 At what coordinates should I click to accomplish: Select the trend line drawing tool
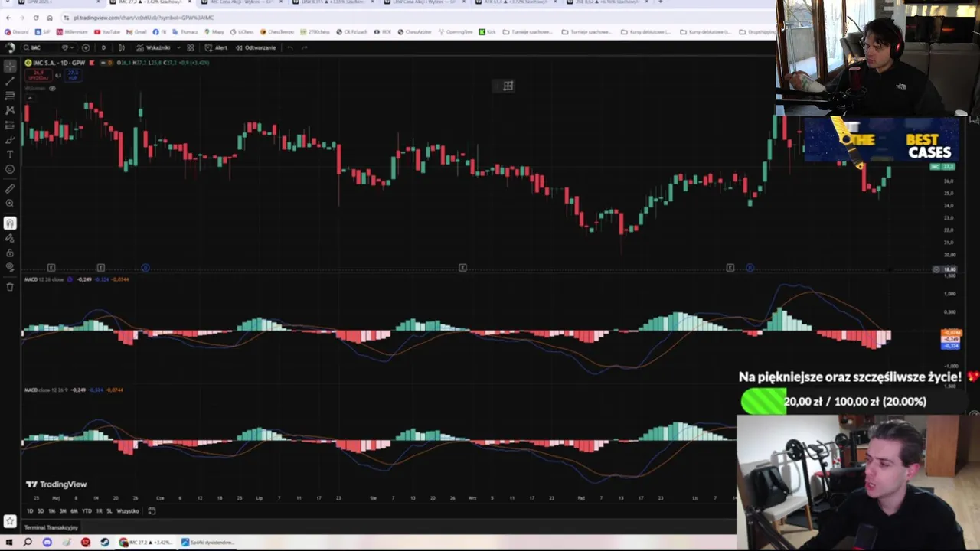[x=10, y=80]
